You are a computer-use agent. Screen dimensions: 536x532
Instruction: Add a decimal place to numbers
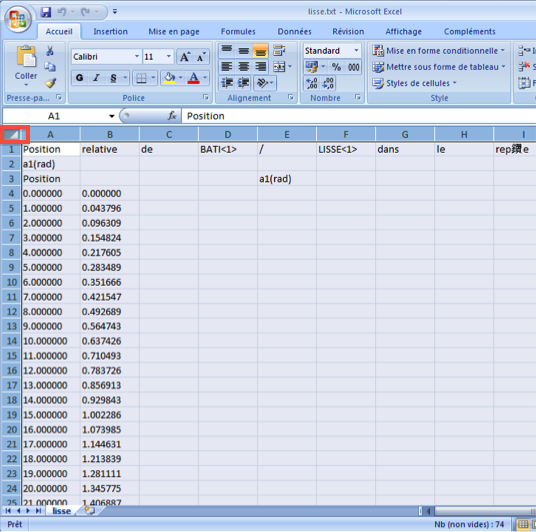click(311, 83)
